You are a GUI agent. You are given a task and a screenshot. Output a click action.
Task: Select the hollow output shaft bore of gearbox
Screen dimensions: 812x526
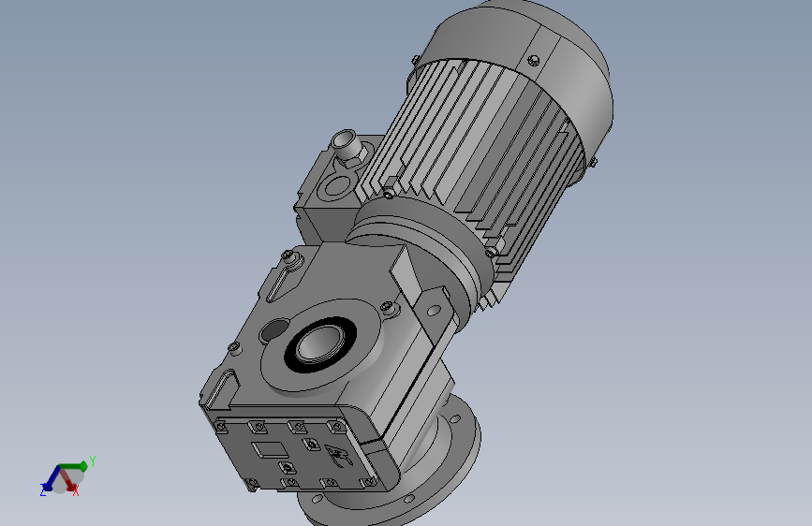coord(320,343)
